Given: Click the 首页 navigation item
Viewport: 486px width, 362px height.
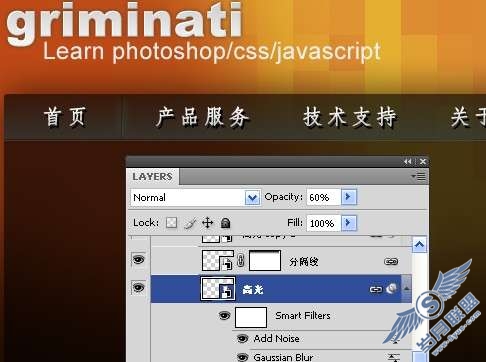Looking at the screenshot, I should coord(65,117).
